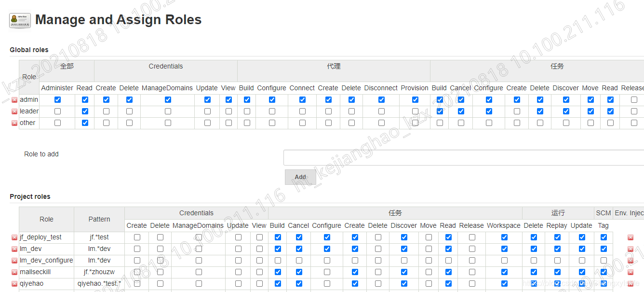Screen dimensions: 644x292
Task: Toggle 运行 Update for mallseckill
Action: 582,272
